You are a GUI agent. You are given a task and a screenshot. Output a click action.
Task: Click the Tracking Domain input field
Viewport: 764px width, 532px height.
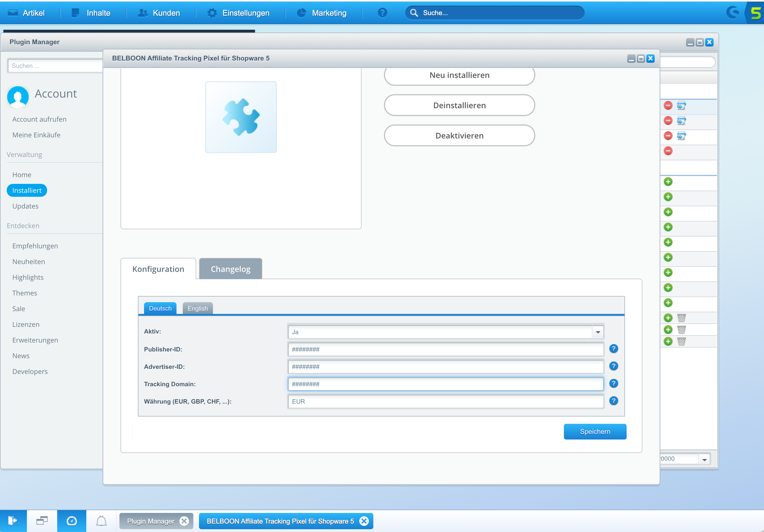point(446,384)
